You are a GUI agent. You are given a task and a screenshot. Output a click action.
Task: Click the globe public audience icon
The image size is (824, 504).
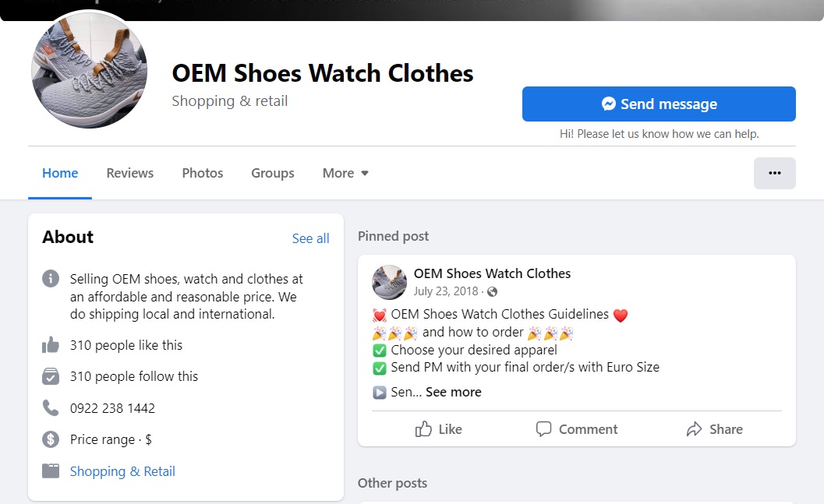pyautogui.click(x=492, y=292)
